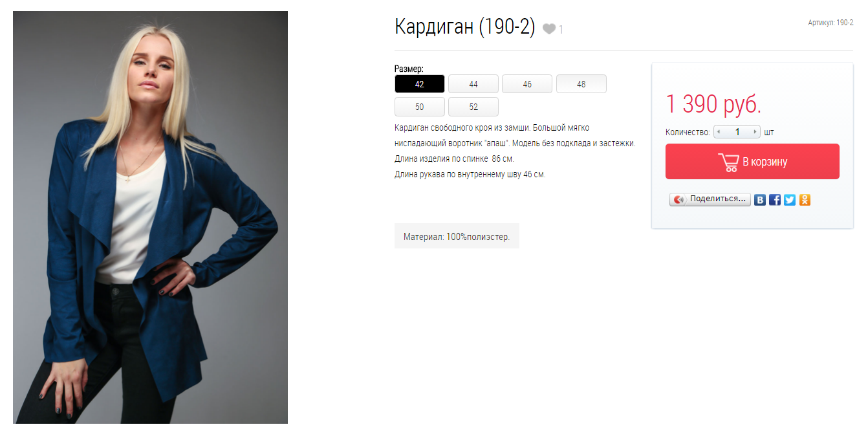Click the Кардиган (190-2) title
The image size is (868, 427).
(465, 27)
